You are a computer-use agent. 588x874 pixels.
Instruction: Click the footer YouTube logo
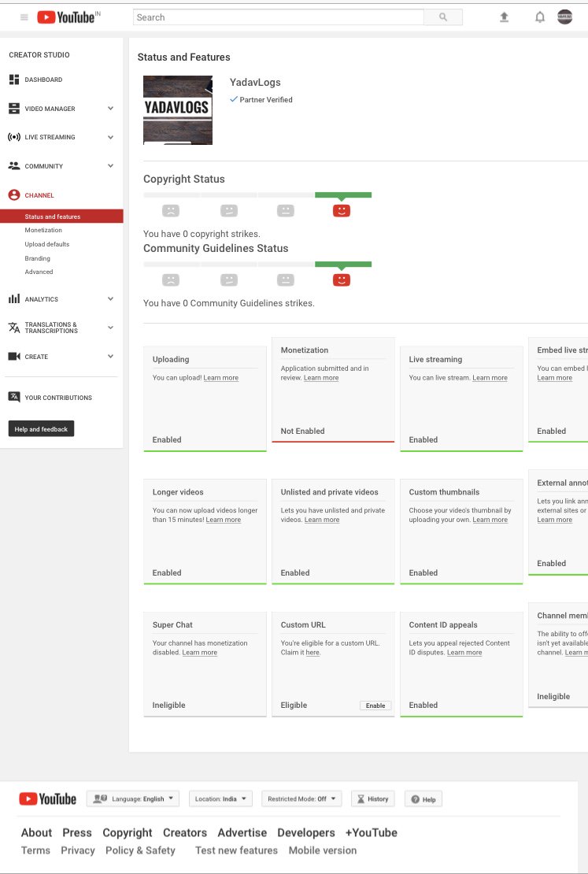(47, 798)
